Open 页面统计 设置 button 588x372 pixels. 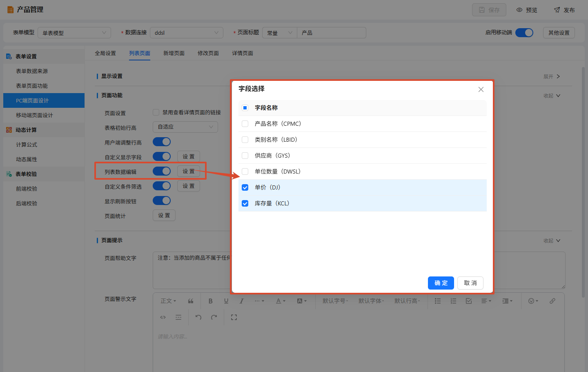[164, 215]
